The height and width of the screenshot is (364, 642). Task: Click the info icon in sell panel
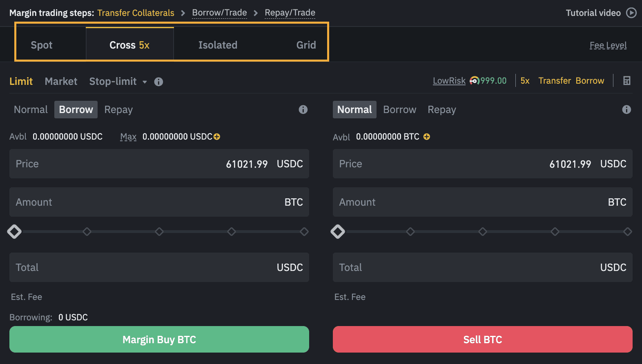point(626,109)
